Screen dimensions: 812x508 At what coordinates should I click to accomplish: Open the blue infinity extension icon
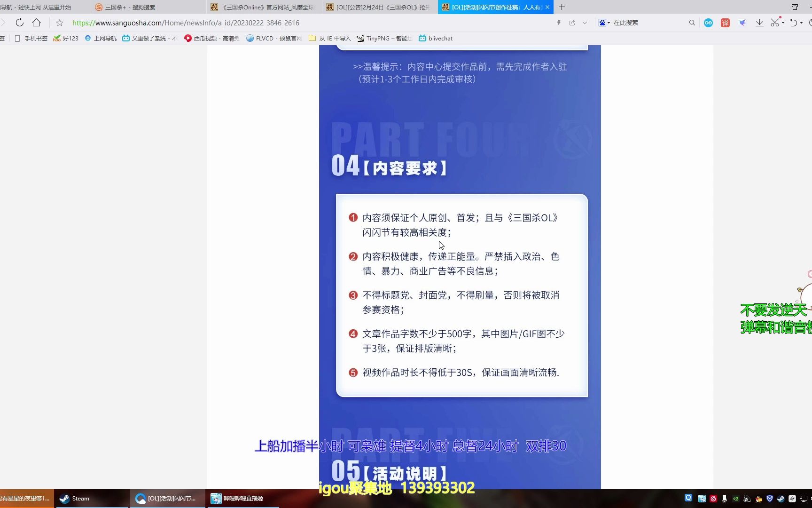(708, 23)
